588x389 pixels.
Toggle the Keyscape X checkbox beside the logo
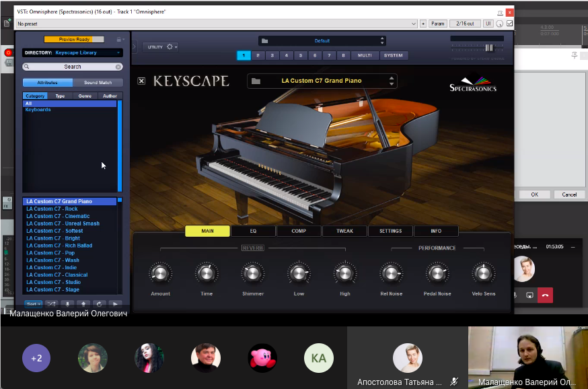pos(141,81)
